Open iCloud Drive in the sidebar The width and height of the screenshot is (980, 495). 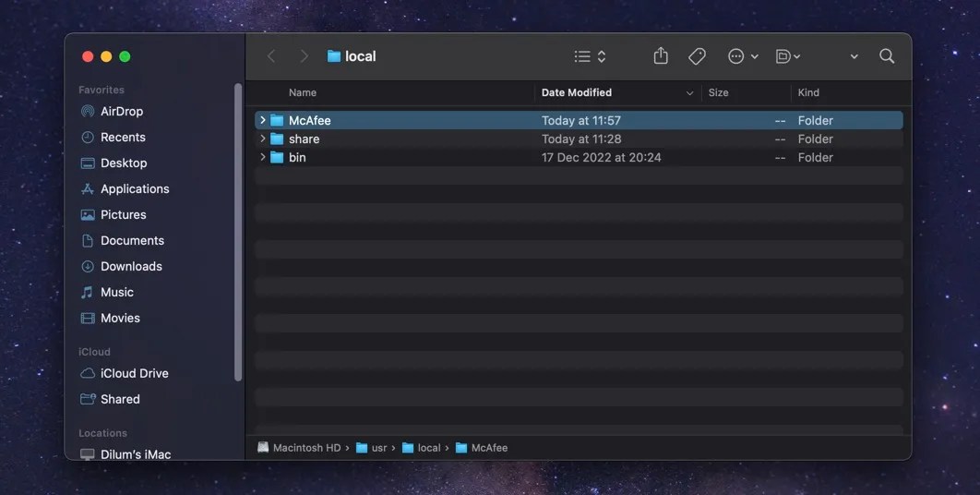point(125,373)
